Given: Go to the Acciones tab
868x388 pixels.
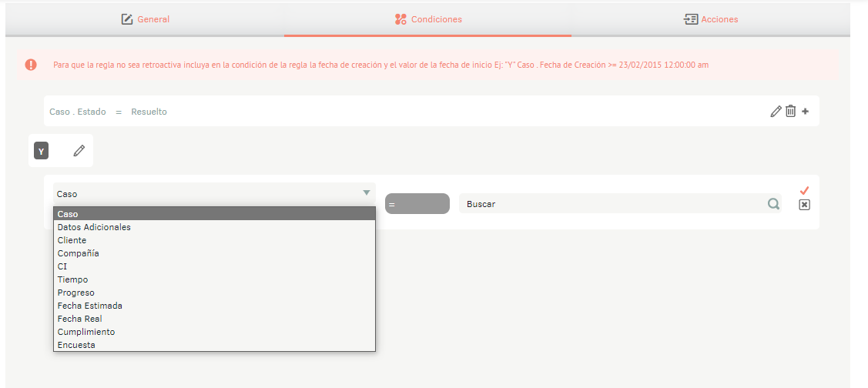Looking at the screenshot, I should pyautogui.click(x=711, y=19).
